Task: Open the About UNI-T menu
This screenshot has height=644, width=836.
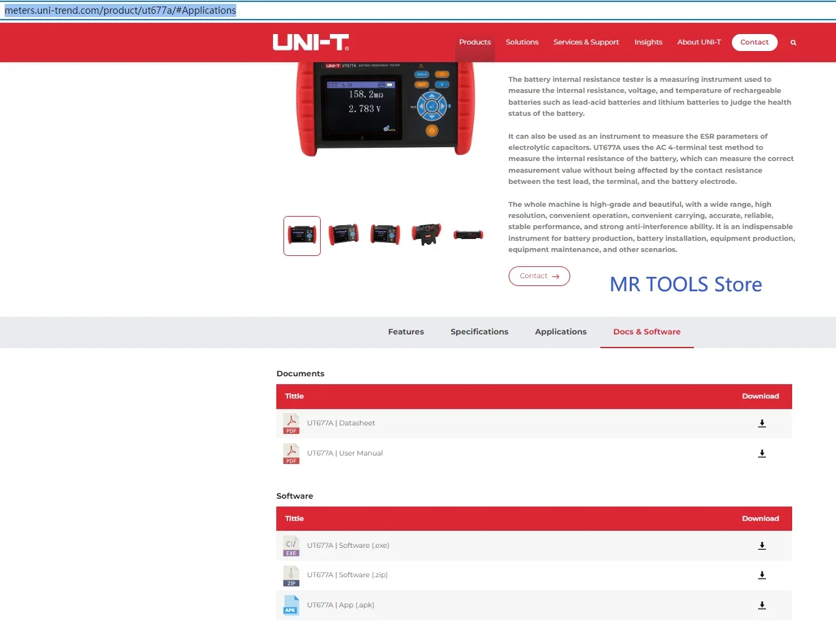Action: [699, 42]
